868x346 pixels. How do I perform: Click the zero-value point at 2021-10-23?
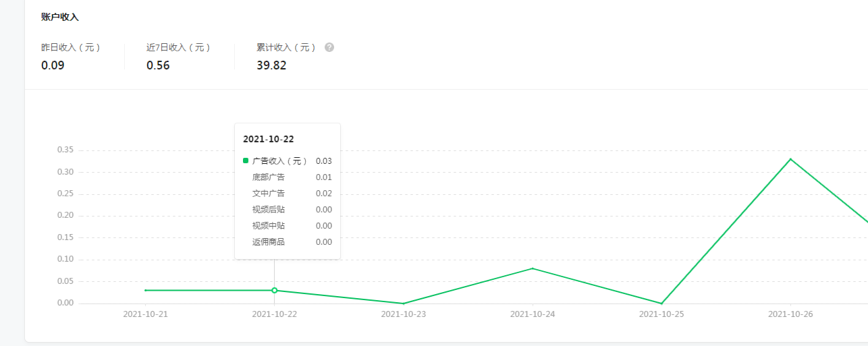point(403,304)
